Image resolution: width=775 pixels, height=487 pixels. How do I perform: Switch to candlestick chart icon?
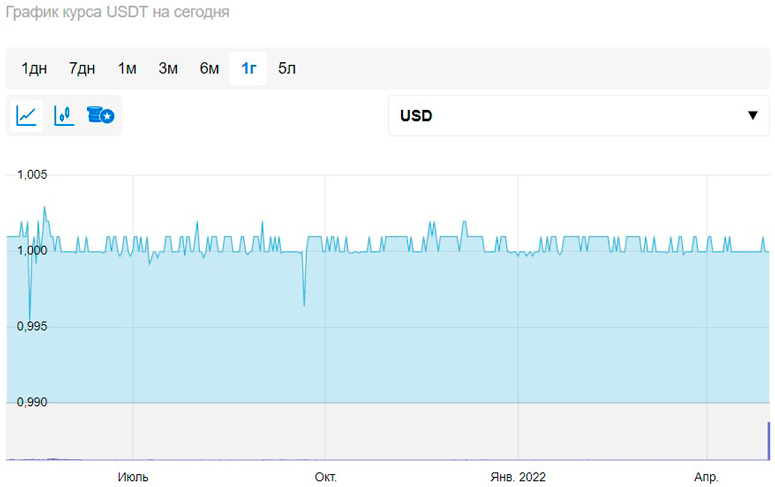click(x=64, y=116)
